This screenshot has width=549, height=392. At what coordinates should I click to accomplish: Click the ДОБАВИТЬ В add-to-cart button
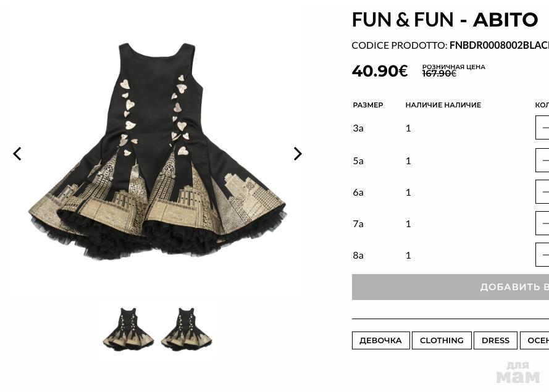tap(450, 287)
